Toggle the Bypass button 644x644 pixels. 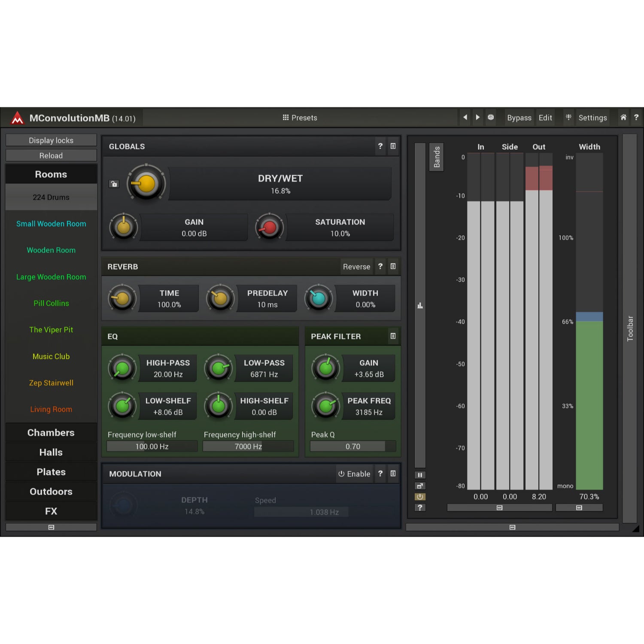tap(519, 118)
